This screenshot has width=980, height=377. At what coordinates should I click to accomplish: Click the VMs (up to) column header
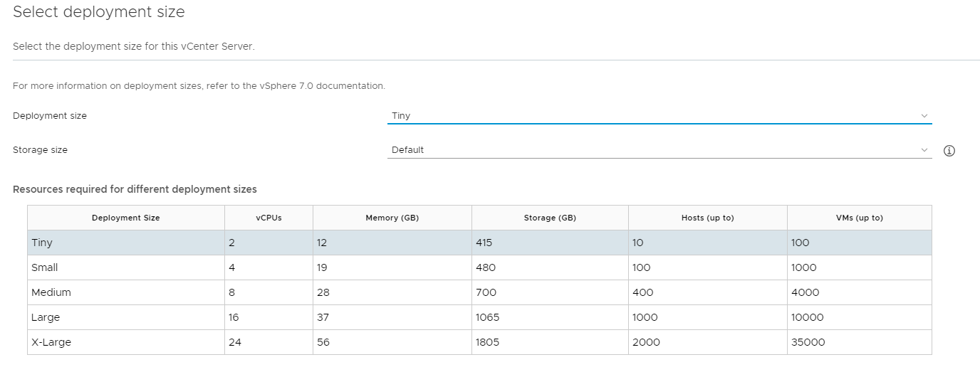click(x=860, y=218)
